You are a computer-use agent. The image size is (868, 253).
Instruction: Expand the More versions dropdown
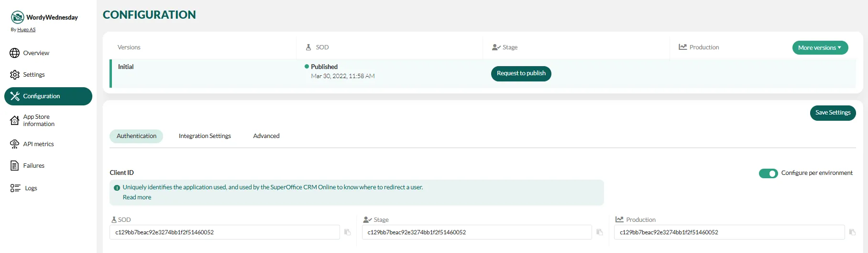point(820,48)
